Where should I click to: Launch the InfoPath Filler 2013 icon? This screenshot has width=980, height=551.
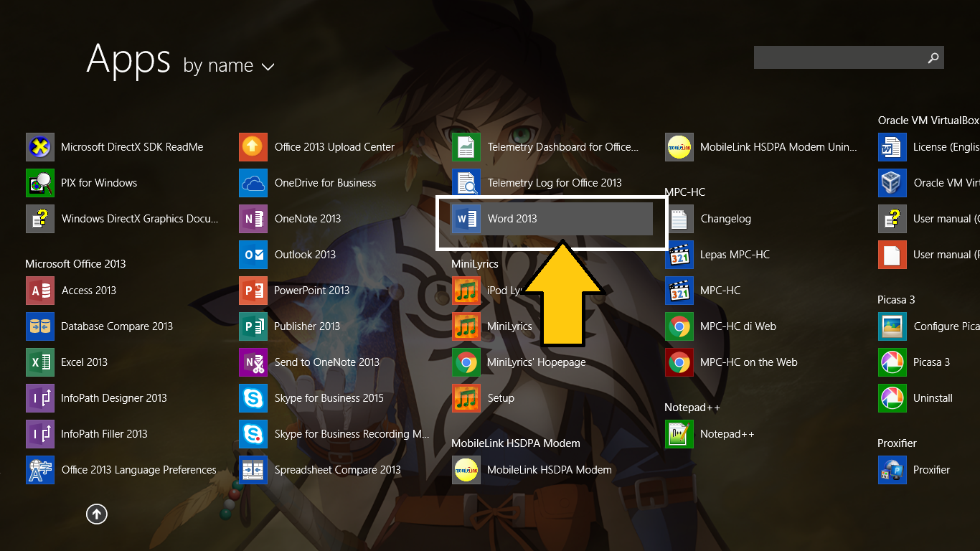tap(40, 434)
